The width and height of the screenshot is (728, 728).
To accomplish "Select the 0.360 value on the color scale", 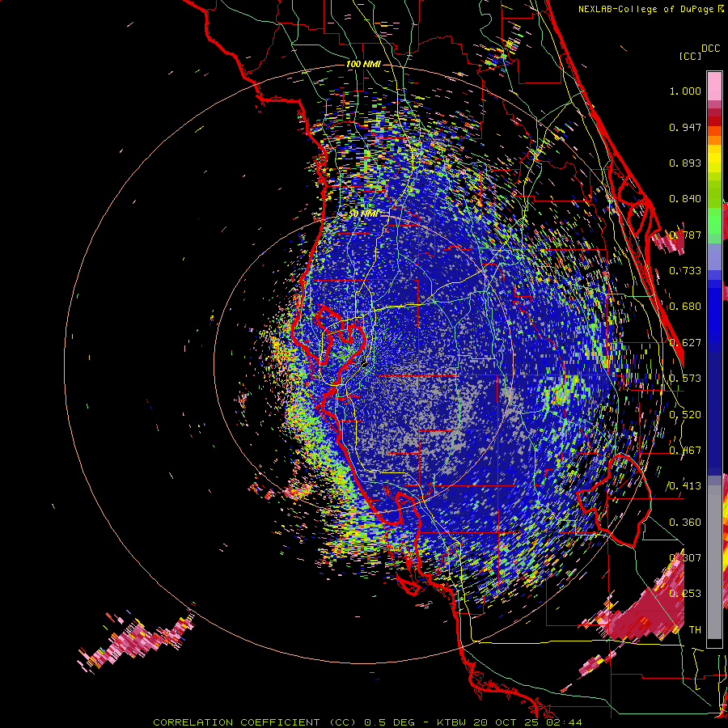I will point(685,523).
